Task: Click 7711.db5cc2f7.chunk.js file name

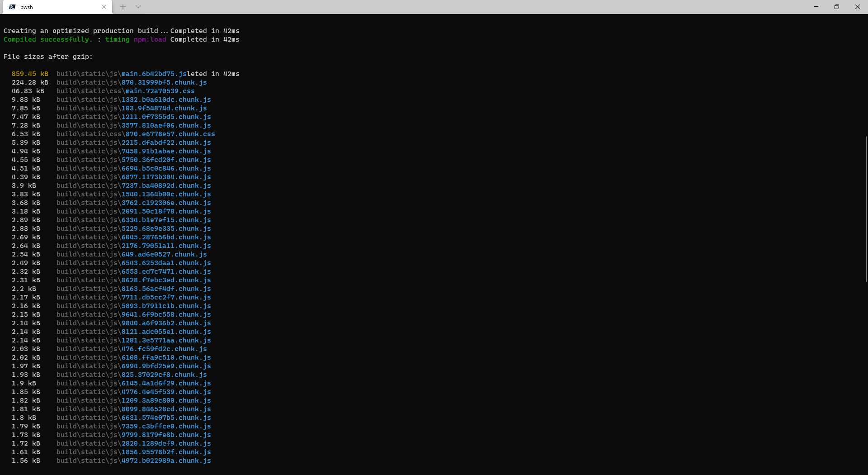Action: [x=166, y=297]
